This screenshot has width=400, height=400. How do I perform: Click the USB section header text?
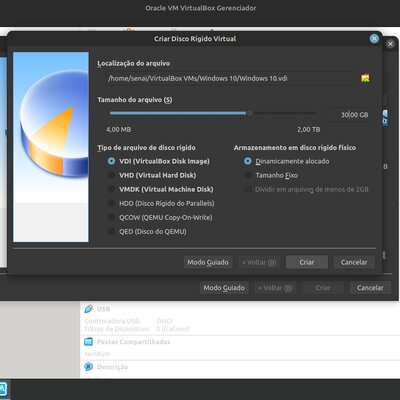(x=103, y=309)
